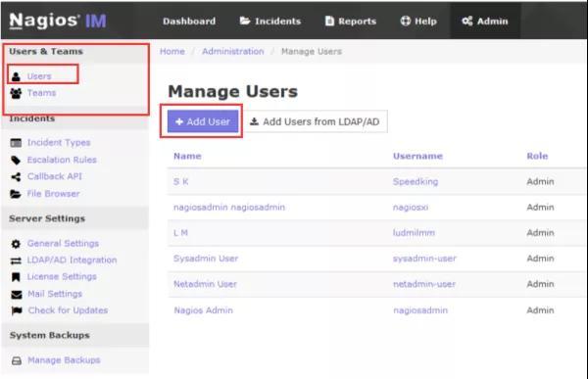Open Sysadmin User name link
The height and width of the screenshot is (379, 588).
(206, 259)
